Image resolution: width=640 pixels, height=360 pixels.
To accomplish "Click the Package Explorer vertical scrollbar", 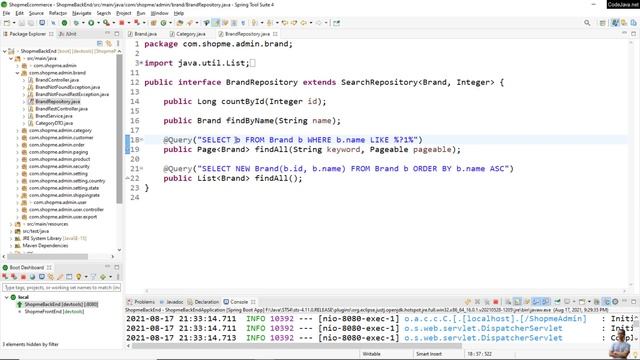I will (x=119, y=129).
